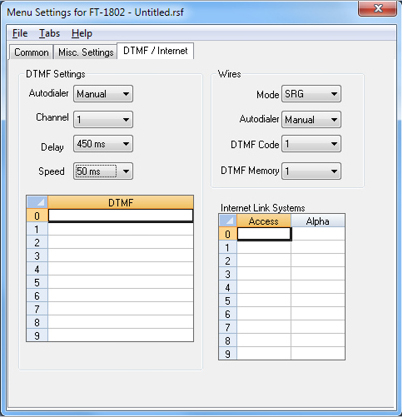Open the Speed 50 ms dropdown

point(103,171)
